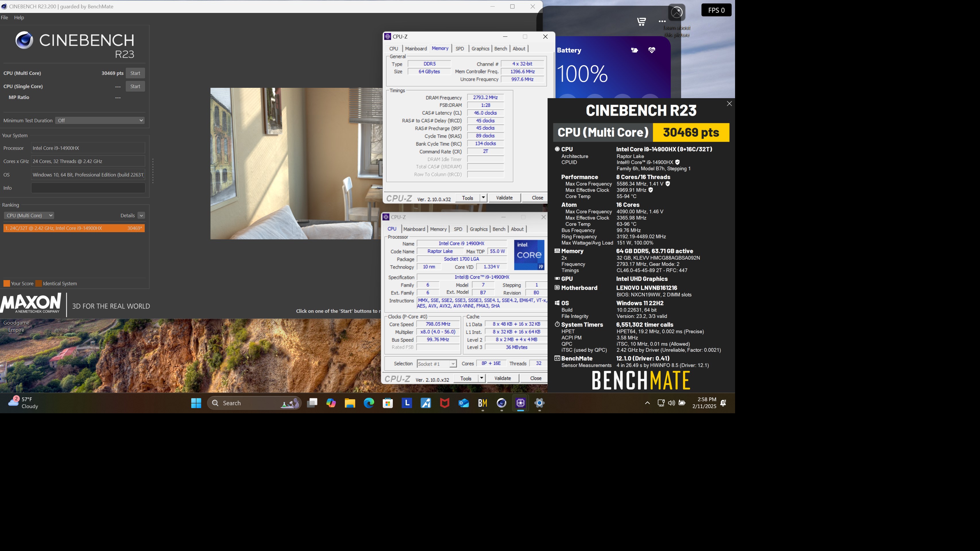Open notification bell in system tray
The height and width of the screenshot is (551, 980).
coord(724,403)
